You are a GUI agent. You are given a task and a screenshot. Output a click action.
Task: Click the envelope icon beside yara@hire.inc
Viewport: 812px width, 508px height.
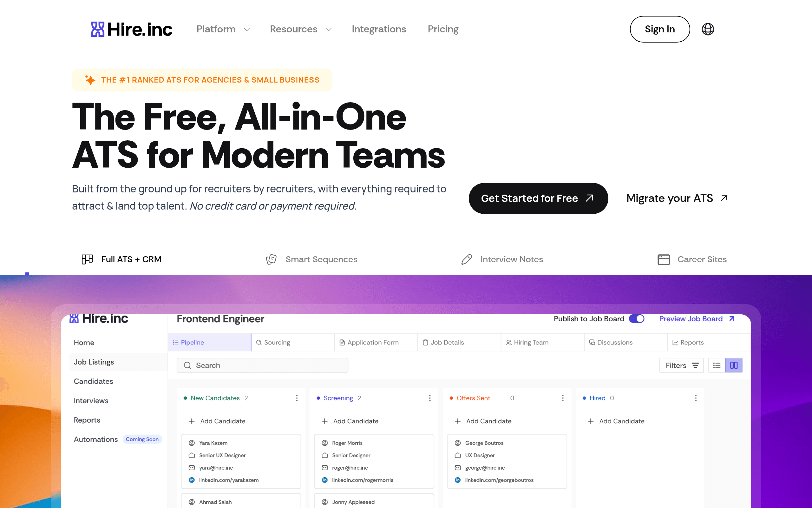pos(192,468)
